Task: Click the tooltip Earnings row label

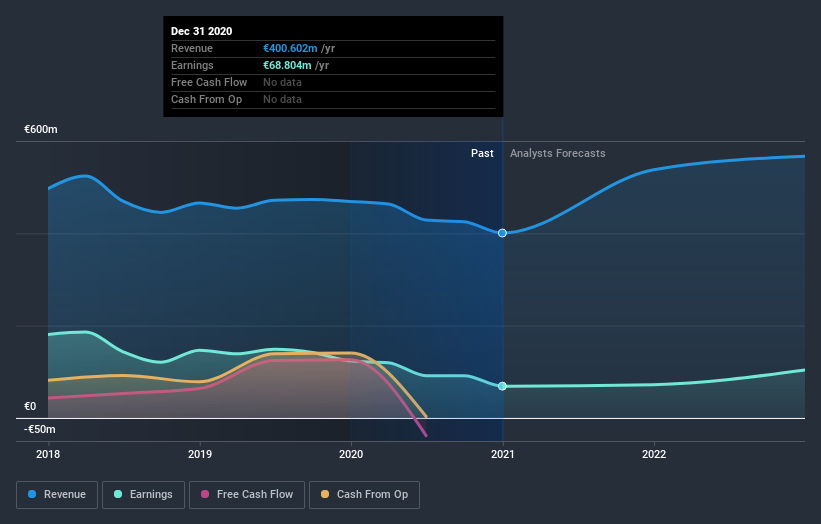Action: [192, 65]
